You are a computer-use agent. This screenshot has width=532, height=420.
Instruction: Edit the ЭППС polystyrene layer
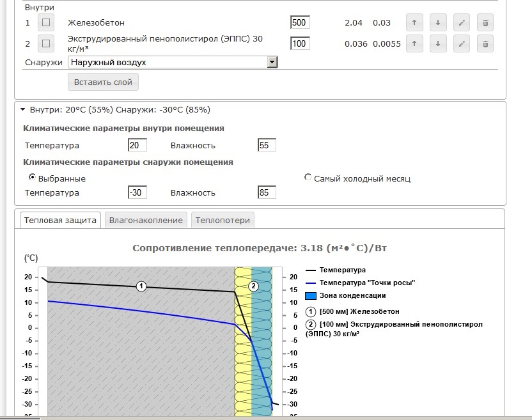click(462, 44)
